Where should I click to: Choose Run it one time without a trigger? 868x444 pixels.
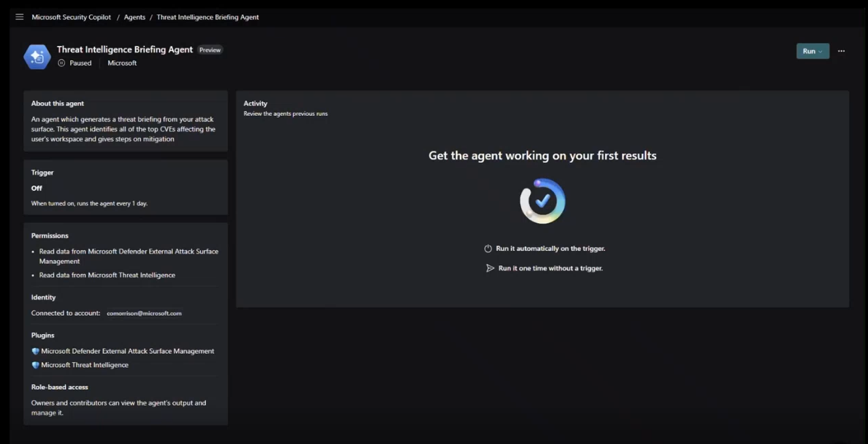pos(551,268)
